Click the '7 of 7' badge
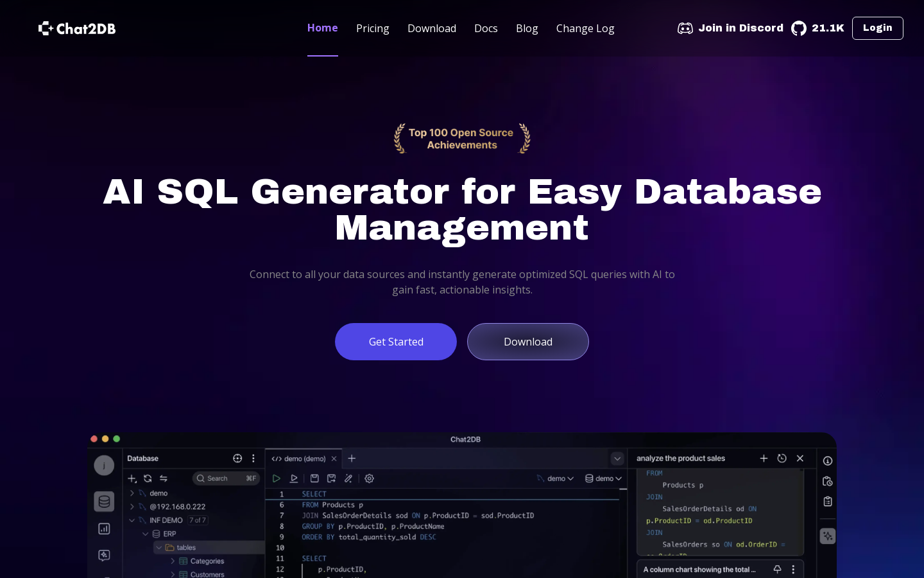 (x=198, y=520)
